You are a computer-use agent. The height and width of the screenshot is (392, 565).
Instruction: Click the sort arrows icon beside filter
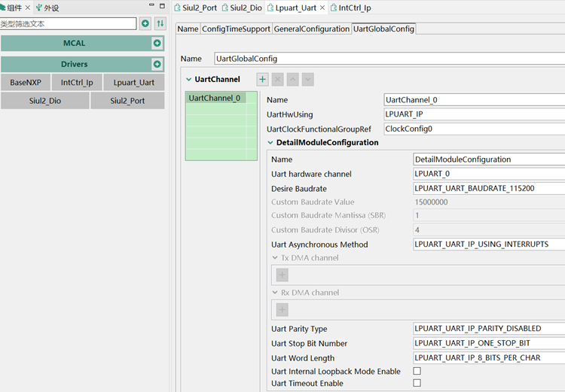160,24
